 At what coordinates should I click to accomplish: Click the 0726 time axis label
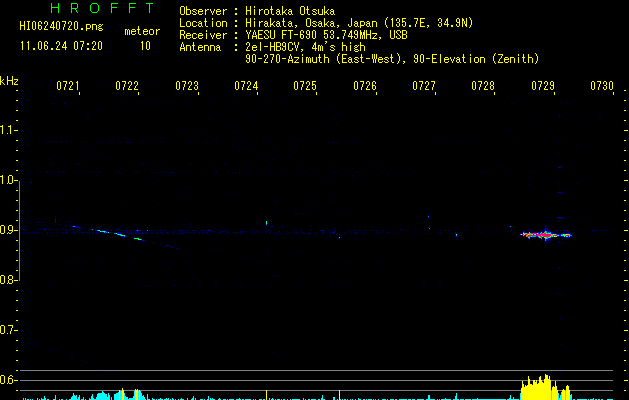pyautogui.click(x=365, y=86)
